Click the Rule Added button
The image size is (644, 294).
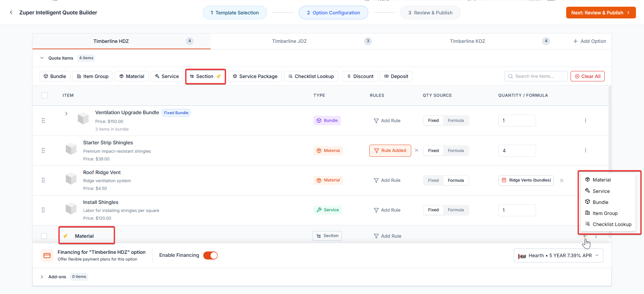[390, 151]
